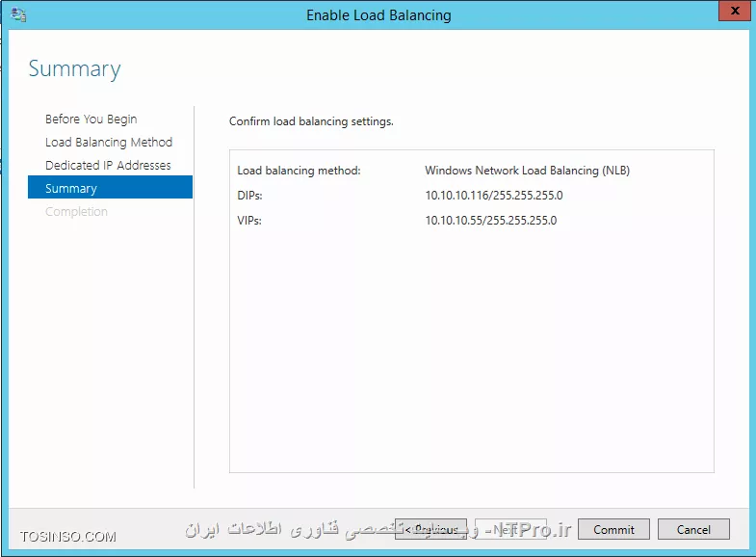Viewport: 756px width, 557px height.
Task: Click the 'DIPs:' label
Action: [249, 196]
